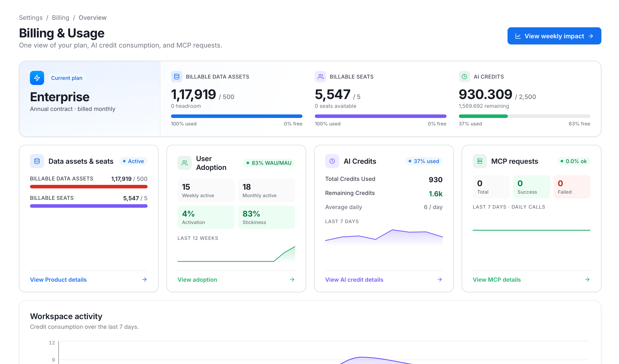Viewport: 619px width, 364px height.
Task: Click the 930.309 AI credits value
Action: [485, 94]
